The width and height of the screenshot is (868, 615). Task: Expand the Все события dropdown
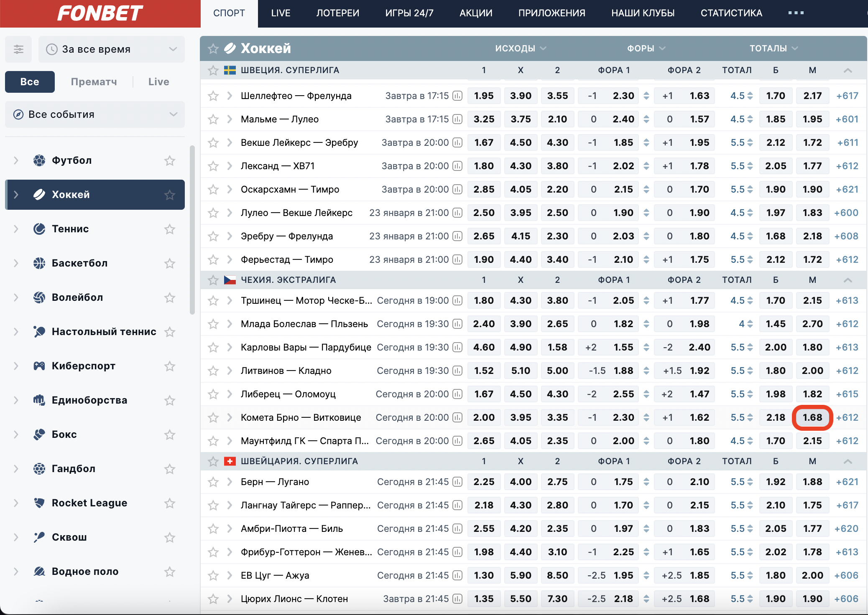(95, 114)
